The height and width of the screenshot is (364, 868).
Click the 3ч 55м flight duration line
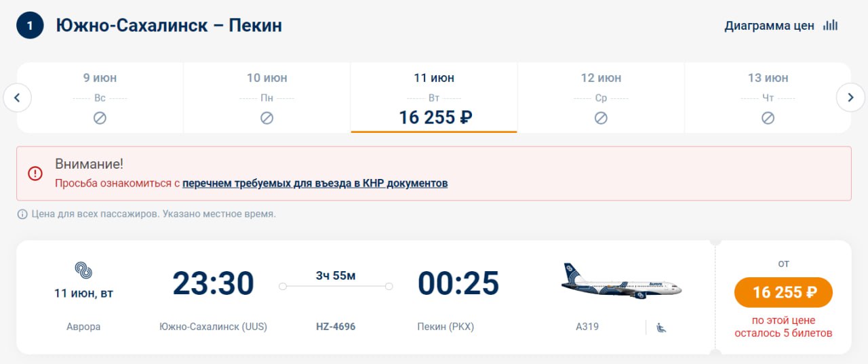click(336, 286)
